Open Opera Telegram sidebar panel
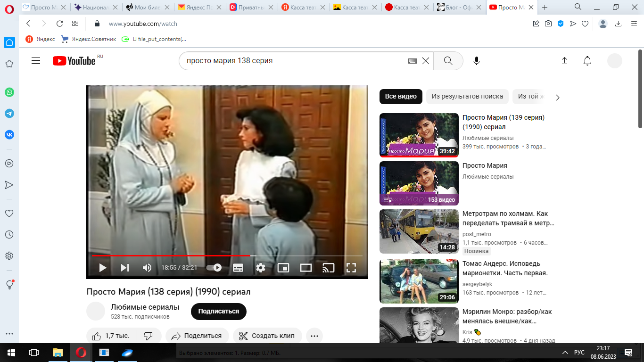This screenshot has height=362, width=644. pyautogui.click(x=9, y=114)
